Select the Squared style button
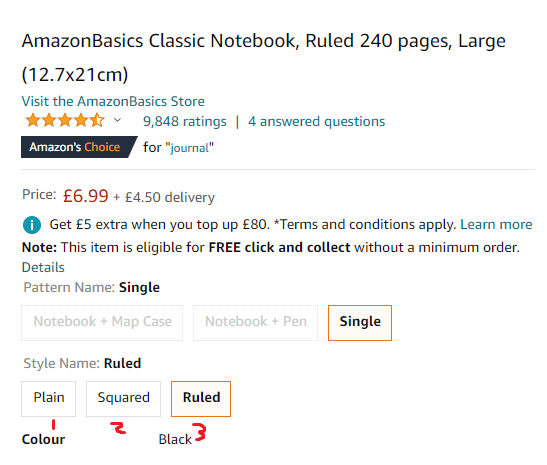This screenshot has height=465, width=547. coord(123,399)
